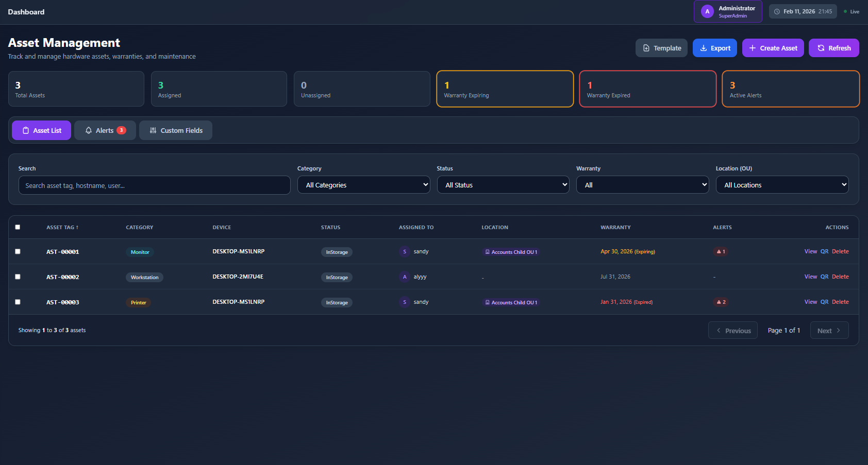Switch to the Custom Fields tab
This screenshot has width=868, height=465.
point(176,130)
